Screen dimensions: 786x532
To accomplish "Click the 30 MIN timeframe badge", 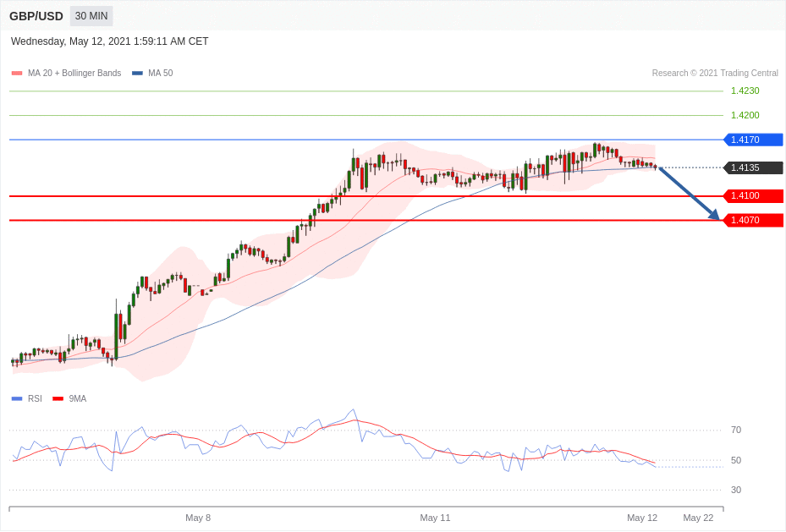I will coord(91,16).
